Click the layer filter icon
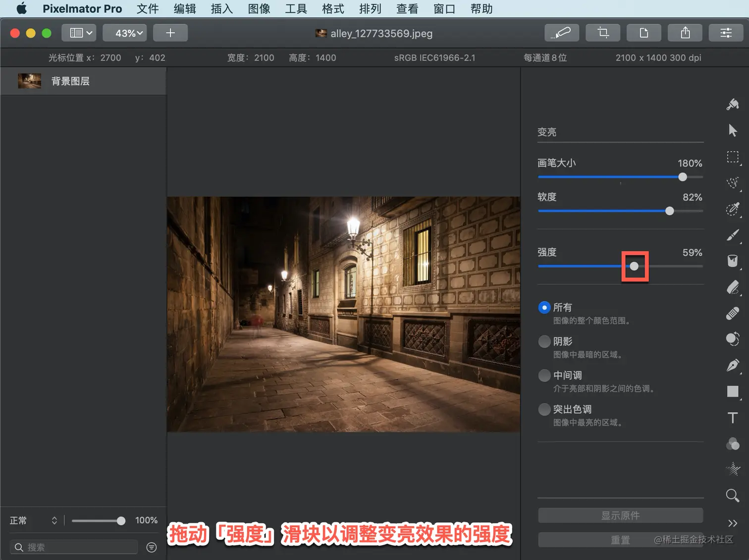This screenshot has height=560, width=749. [152, 547]
